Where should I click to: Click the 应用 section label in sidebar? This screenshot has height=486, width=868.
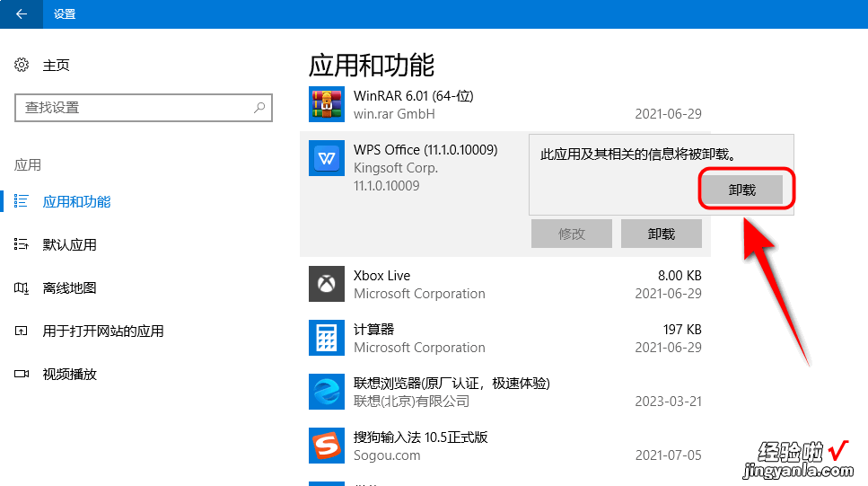pyautogui.click(x=28, y=165)
